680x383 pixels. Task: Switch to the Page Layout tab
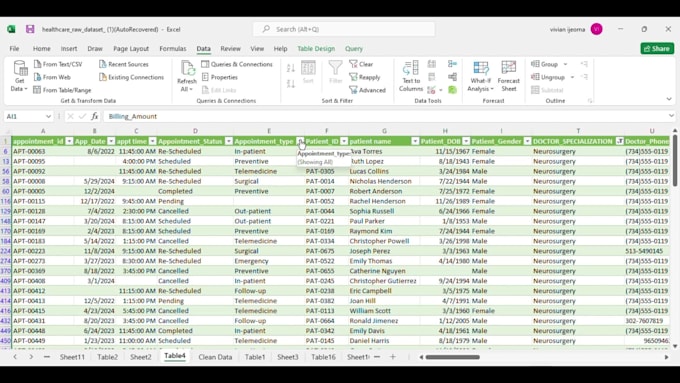click(x=131, y=49)
